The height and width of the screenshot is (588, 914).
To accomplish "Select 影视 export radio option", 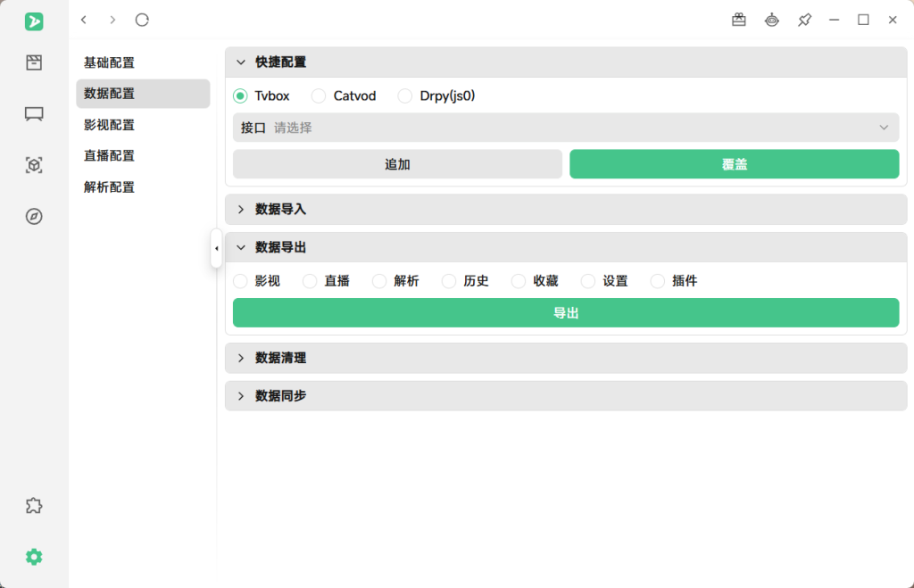I will [240, 281].
